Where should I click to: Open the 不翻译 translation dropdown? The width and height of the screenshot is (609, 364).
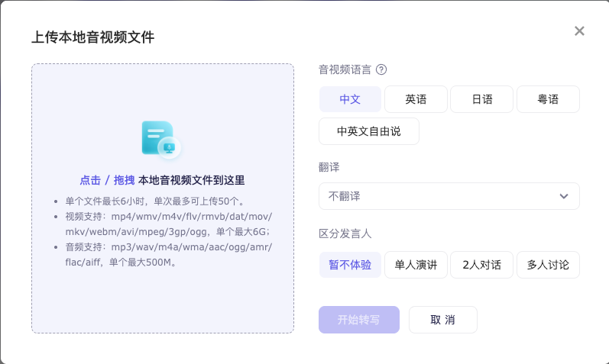pyautogui.click(x=449, y=196)
